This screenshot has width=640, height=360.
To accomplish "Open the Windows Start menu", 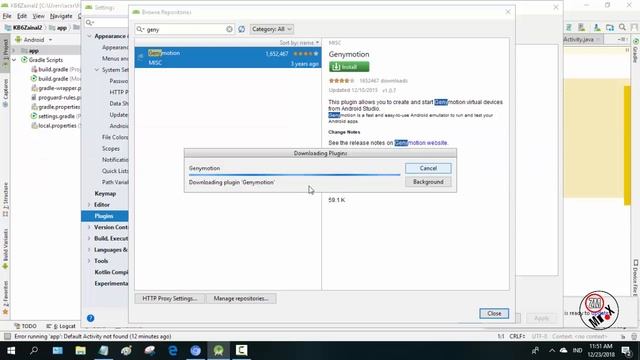I will pyautogui.click(x=11, y=351).
